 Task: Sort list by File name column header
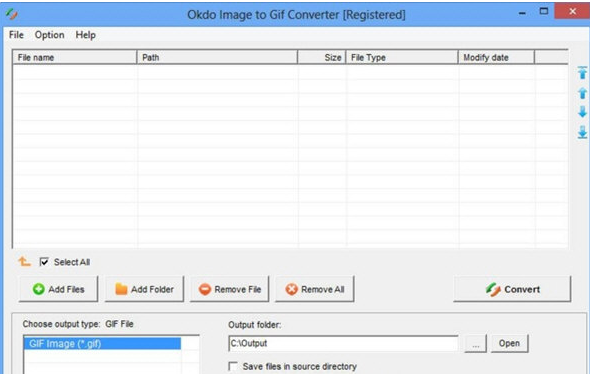tap(75, 58)
